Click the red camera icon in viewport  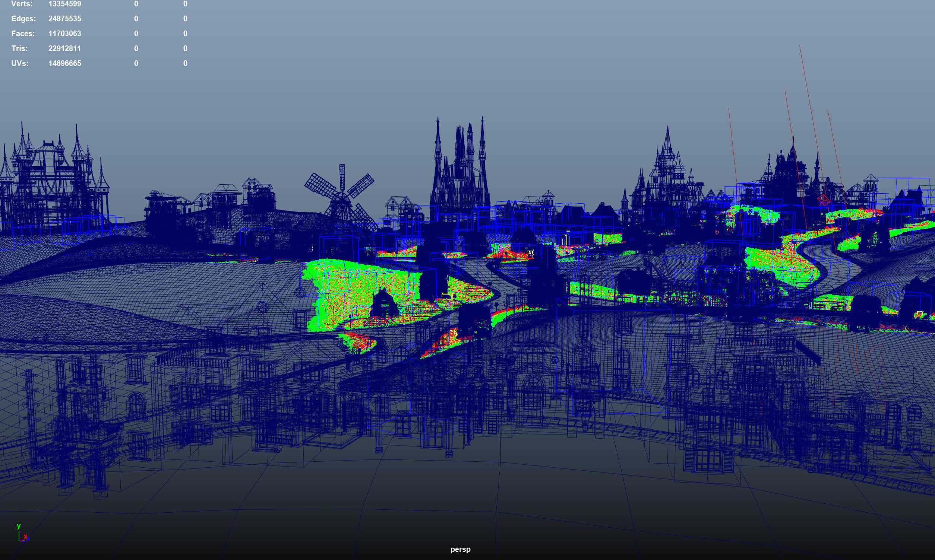coord(824,200)
